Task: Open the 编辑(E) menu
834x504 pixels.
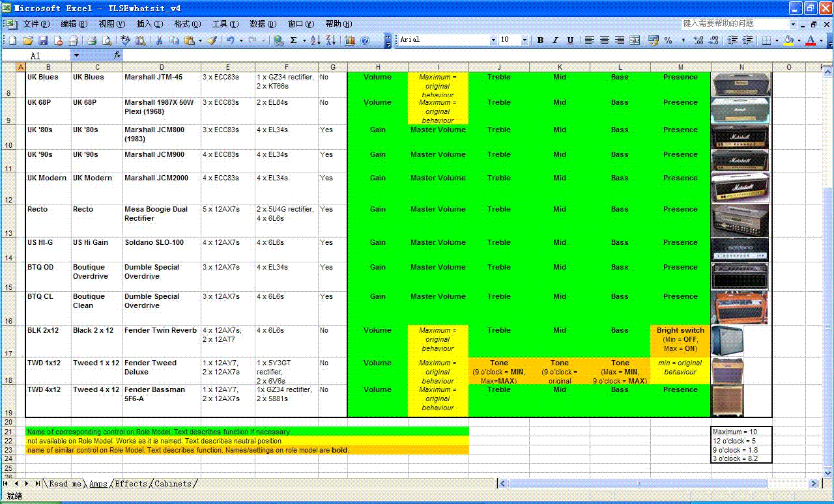Action: [x=74, y=24]
